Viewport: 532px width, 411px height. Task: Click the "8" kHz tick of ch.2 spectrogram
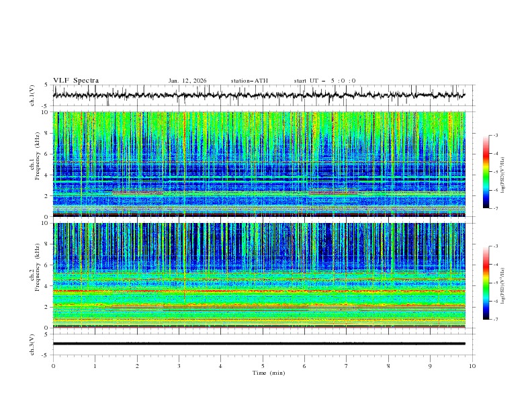click(47, 244)
